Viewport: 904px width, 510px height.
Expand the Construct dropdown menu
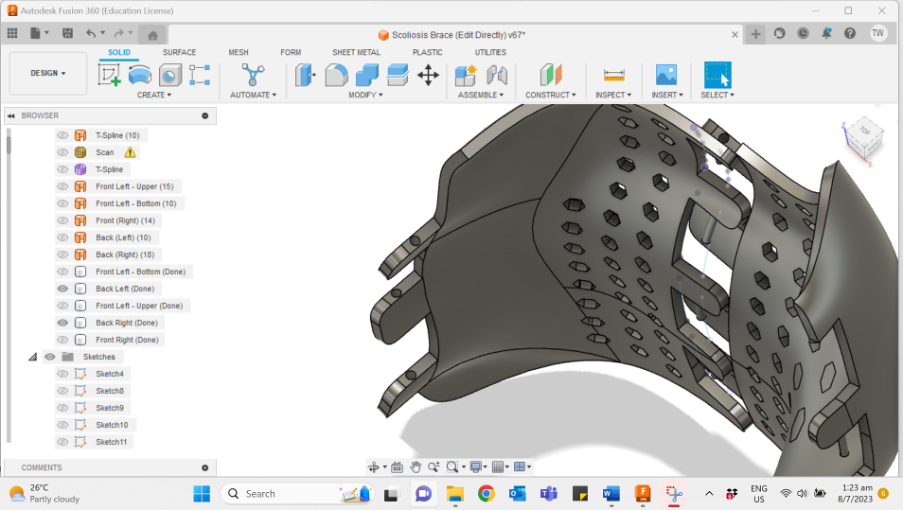click(x=551, y=95)
